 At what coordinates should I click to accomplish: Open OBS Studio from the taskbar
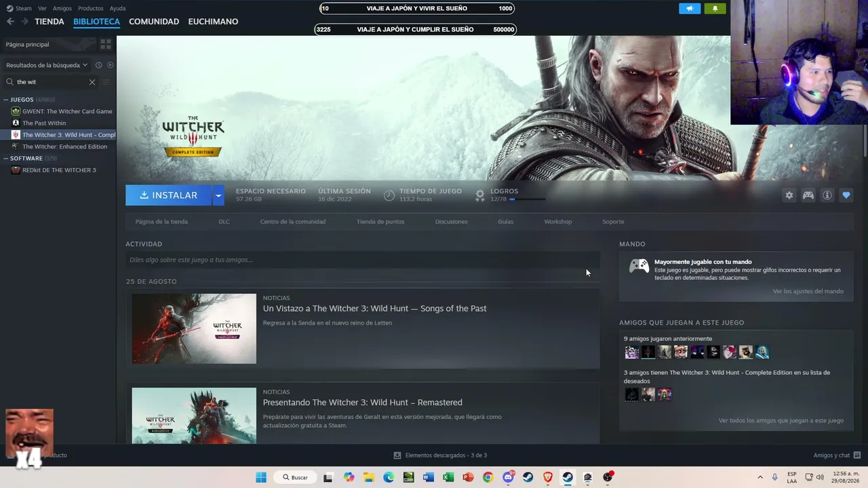tap(608, 477)
